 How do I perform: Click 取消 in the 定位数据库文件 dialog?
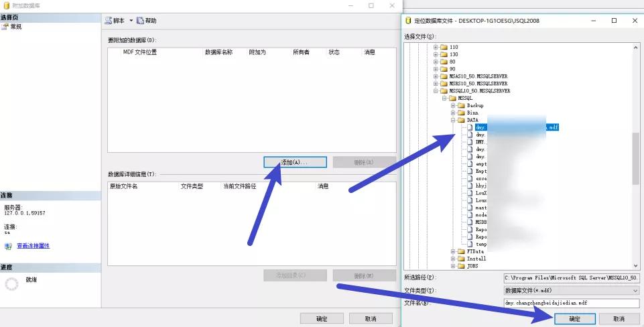[x=619, y=319]
